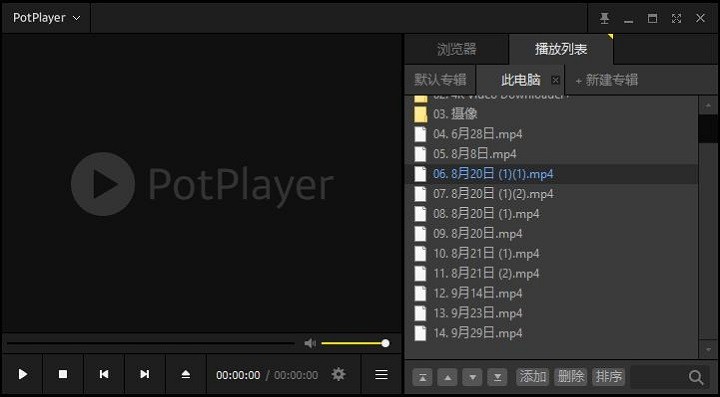Viewport: 720px width, 397px height.
Task: Select 06. 8月20日 (1)(1).mp4 item
Action: coord(551,174)
